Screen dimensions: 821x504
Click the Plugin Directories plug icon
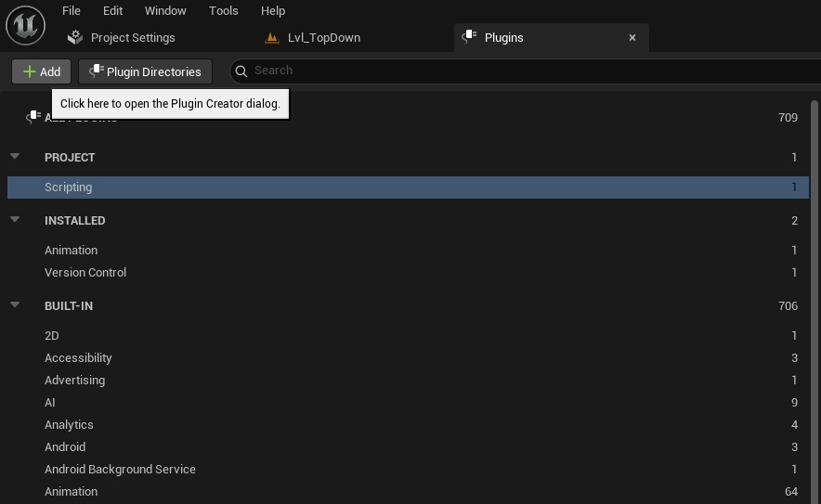[x=96, y=71]
